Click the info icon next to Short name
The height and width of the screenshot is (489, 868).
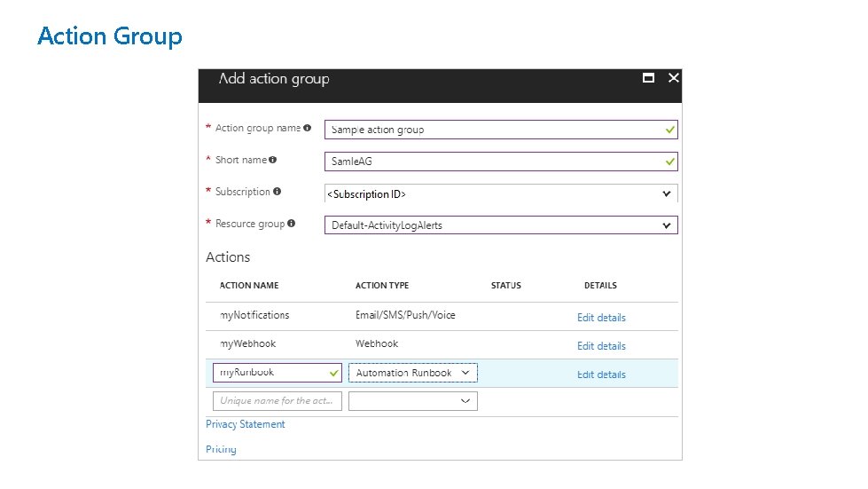click(x=273, y=160)
